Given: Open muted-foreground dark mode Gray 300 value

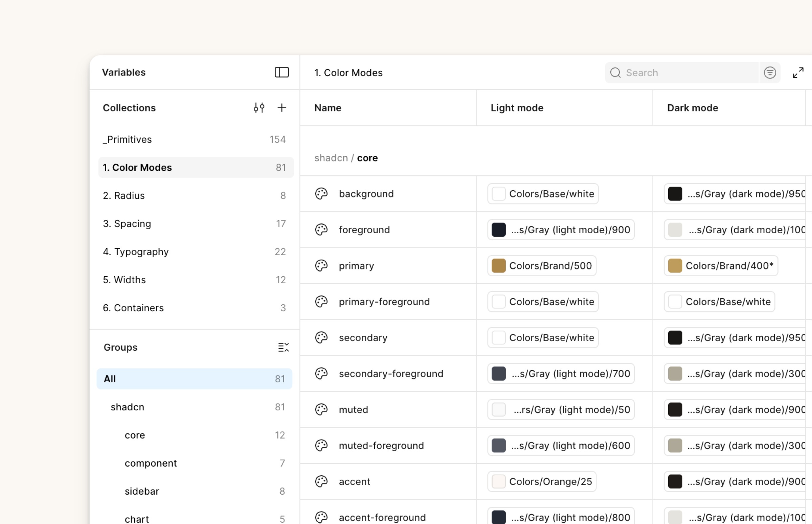Looking at the screenshot, I should (x=735, y=446).
